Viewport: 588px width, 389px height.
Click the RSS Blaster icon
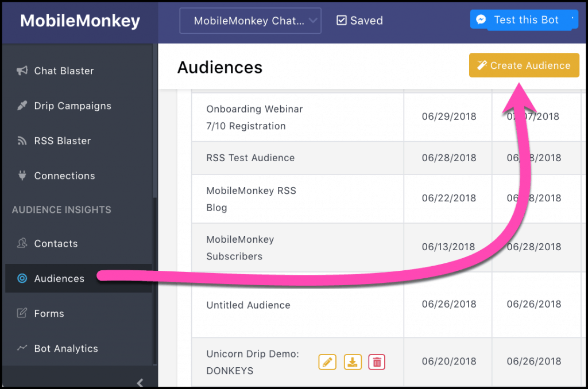tap(22, 141)
